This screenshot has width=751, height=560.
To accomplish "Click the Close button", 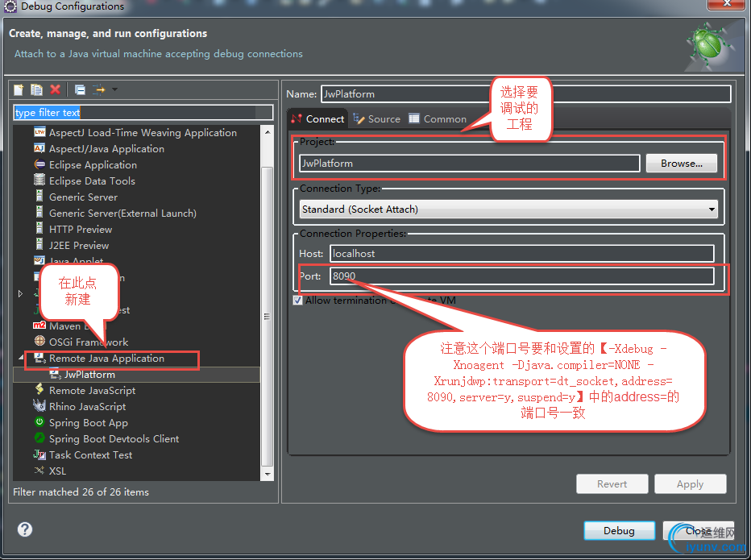I will (699, 530).
